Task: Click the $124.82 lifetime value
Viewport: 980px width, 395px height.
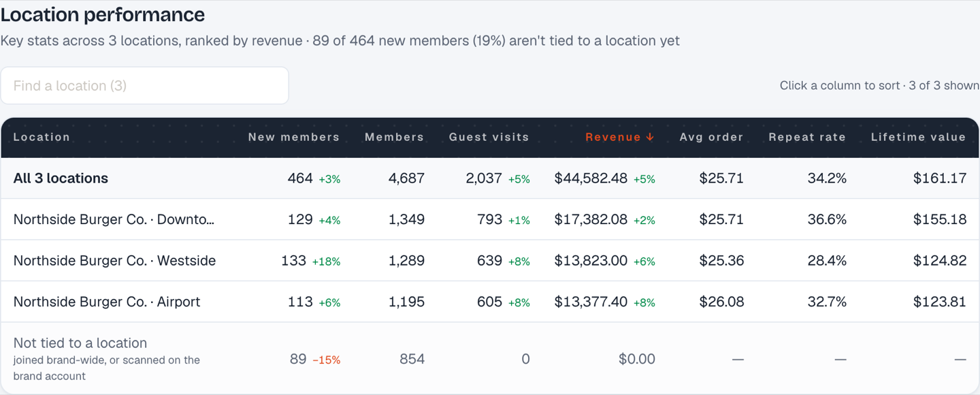Action: point(940,260)
